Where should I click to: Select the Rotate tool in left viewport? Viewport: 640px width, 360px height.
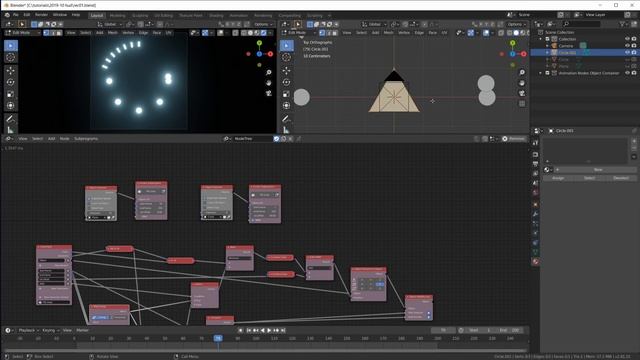11,82
